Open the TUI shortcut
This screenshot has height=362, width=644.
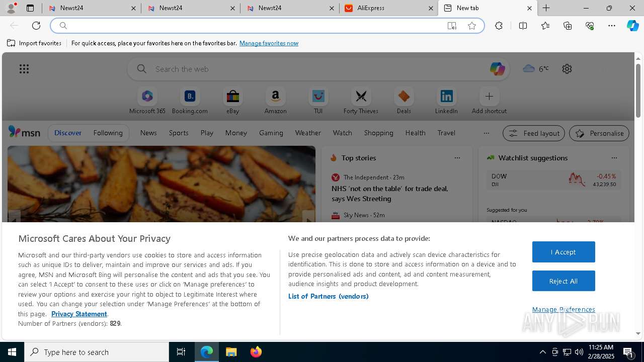[x=318, y=101]
